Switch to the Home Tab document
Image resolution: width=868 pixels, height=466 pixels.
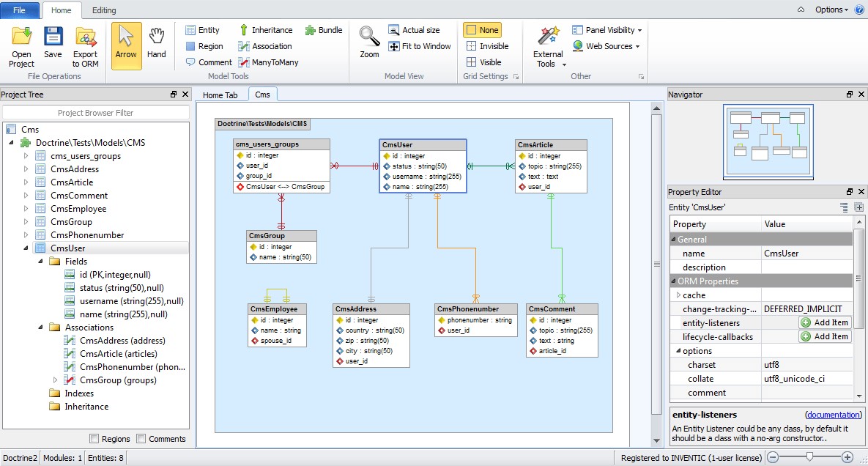point(220,95)
